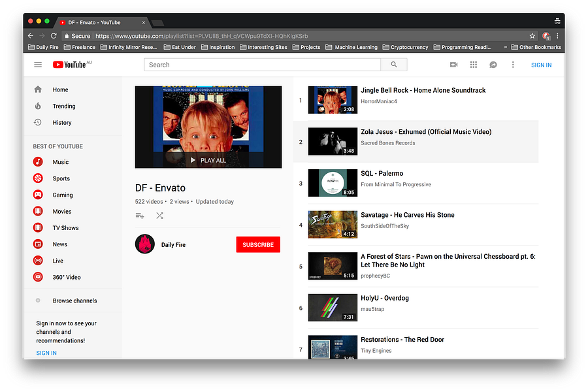Open the YouTube apps grid
Image resolution: width=588 pixels, height=392 pixels.
click(x=474, y=65)
